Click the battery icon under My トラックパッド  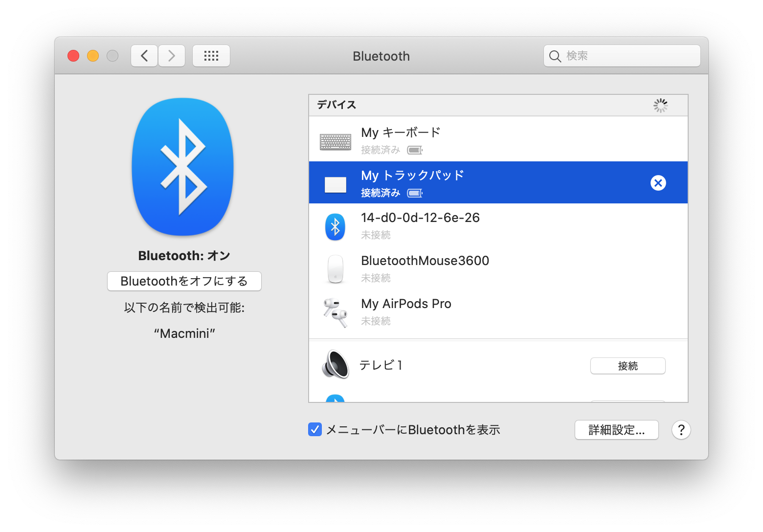tap(415, 193)
